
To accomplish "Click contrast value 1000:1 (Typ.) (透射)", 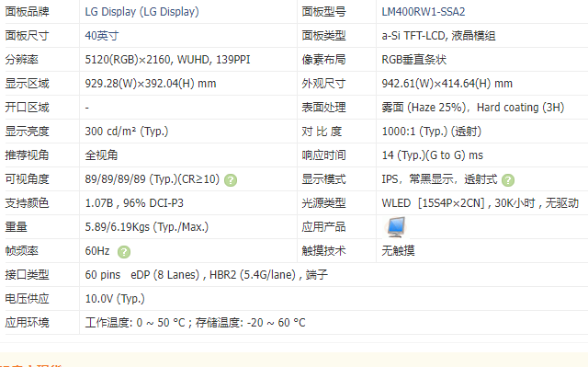I will tap(431, 132).
